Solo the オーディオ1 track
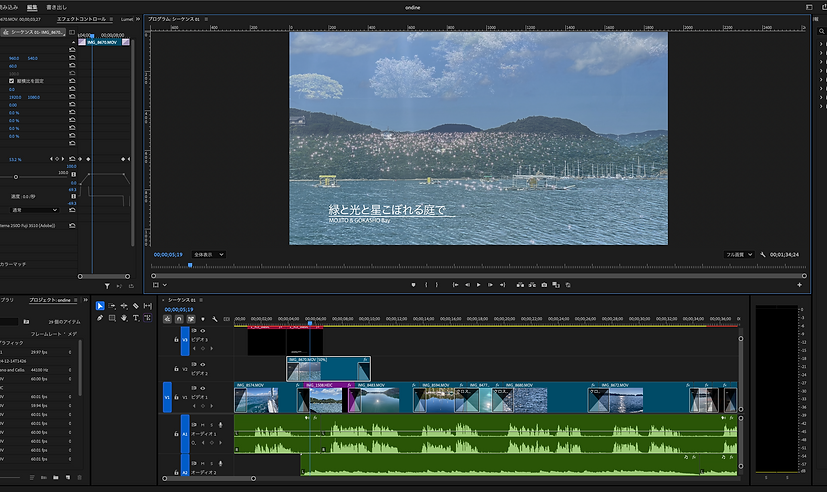 point(211,425)
